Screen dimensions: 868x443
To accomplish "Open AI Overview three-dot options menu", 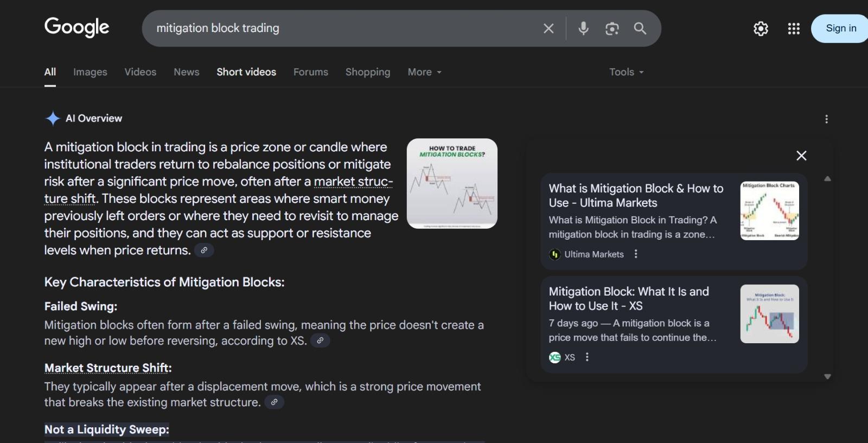I will (826, 119).
